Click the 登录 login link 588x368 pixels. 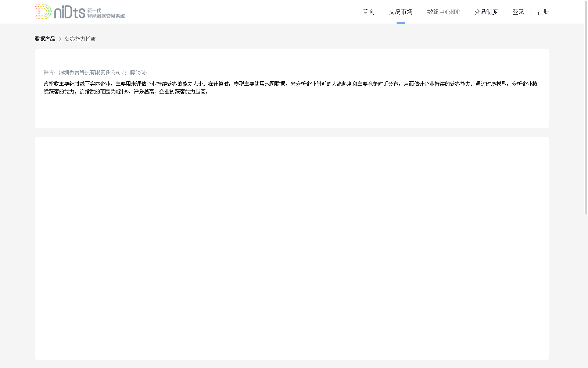[518, 12]
